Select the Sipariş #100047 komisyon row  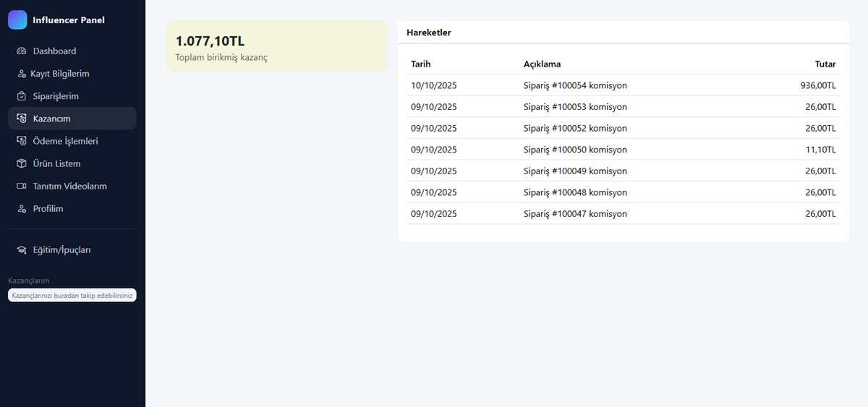(x=575, y=214)
